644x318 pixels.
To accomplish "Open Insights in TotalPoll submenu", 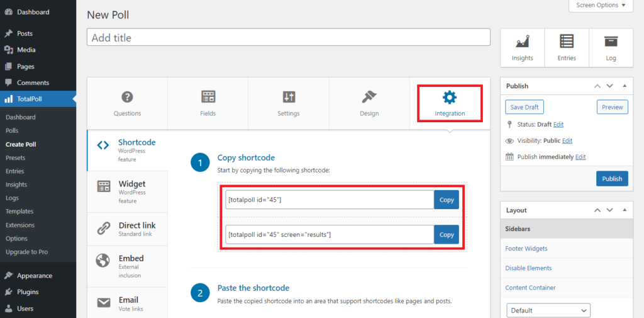I will click(x=16, y=185).
